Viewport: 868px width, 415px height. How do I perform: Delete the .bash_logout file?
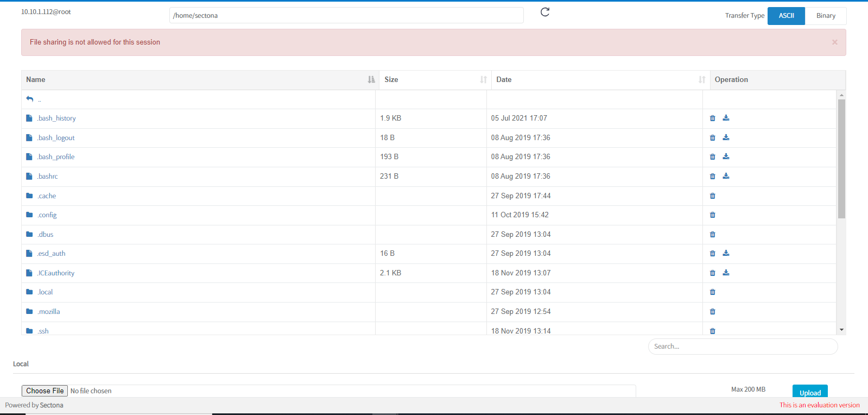point(713,138)
